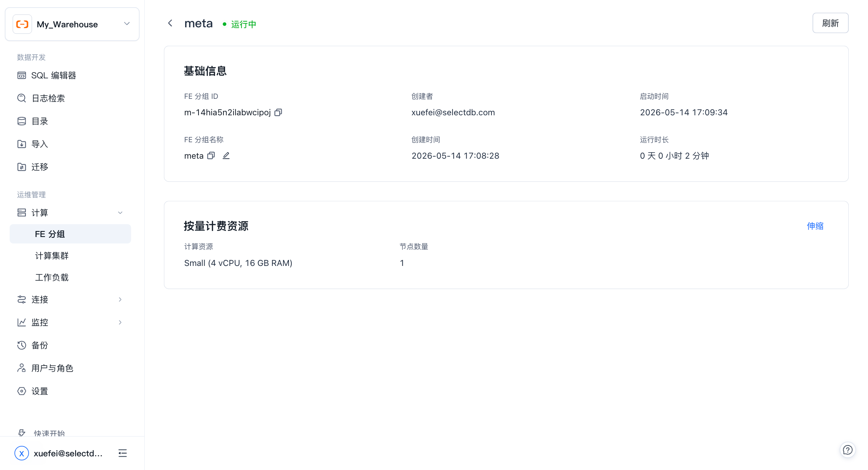Click creator email xuefei@selectdb.com

(453, 112)
